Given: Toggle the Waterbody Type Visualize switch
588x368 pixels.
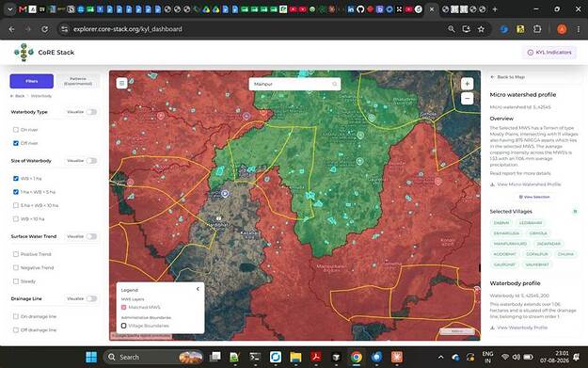Looking at the screenshot, I should [x=91, y=112].
